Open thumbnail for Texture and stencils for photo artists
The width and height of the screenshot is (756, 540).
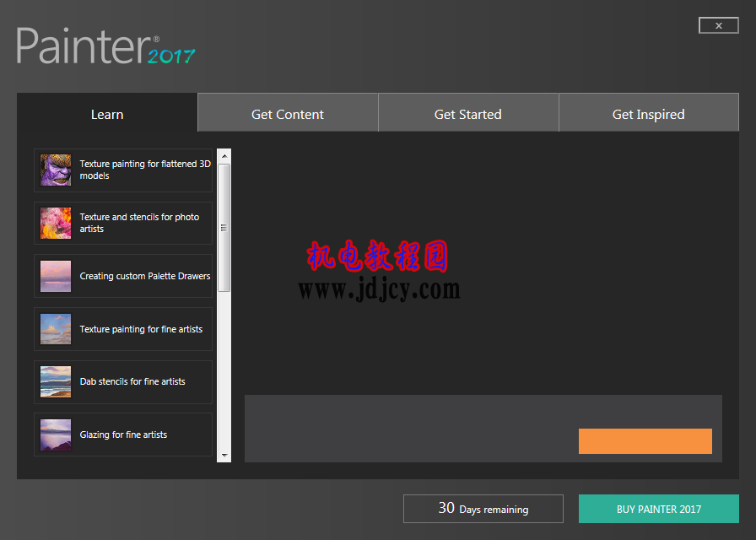pos(56,224)
